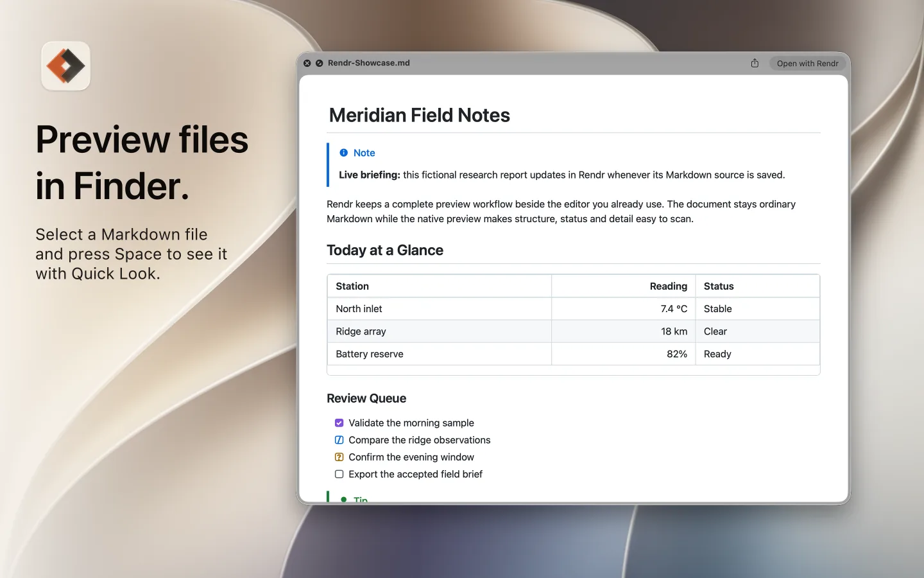
Task: Toggle the 'Validate the morning sample' checkbox
Action: (339, 423)
